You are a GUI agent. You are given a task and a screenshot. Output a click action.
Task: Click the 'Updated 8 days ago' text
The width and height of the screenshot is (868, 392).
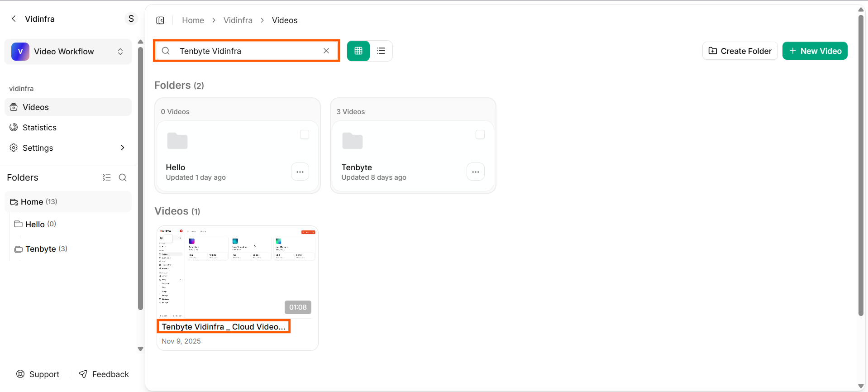(x=374, y=177)
